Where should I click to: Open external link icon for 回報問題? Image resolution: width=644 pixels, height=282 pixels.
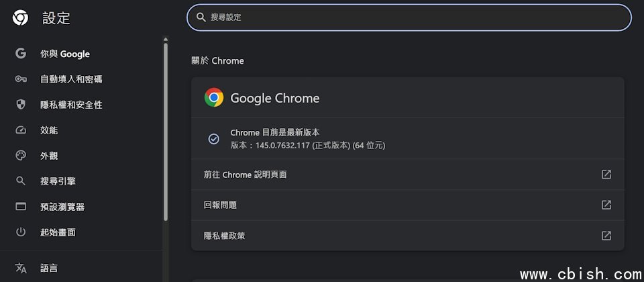click(x=606, y=205)
